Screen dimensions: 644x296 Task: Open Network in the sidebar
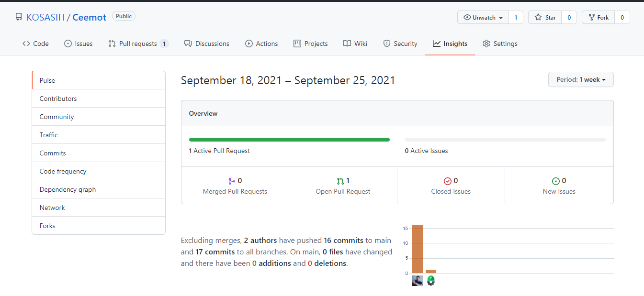pos(99,208)
